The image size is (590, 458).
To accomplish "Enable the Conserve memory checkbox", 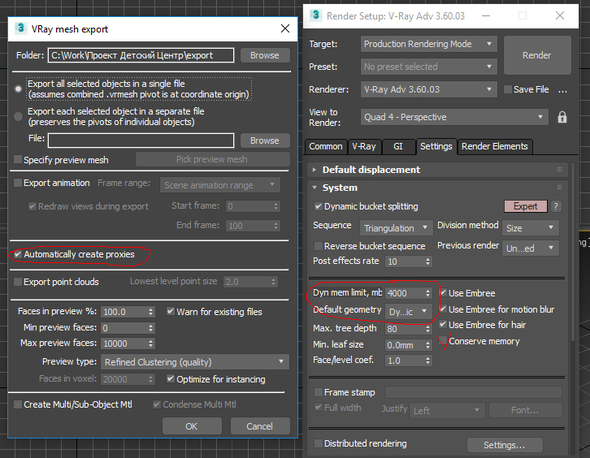I will pyautogui.click(x=443, y=341).
